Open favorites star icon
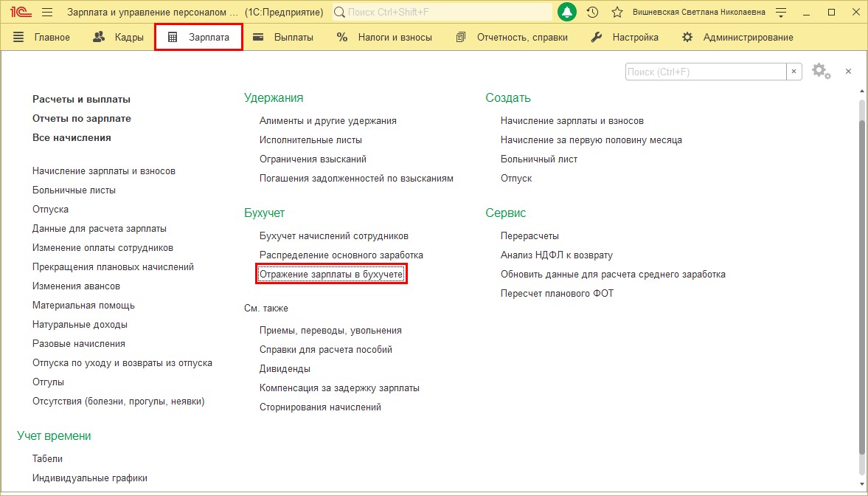The width and height of the screenshot is (868, 496). (x=617, y=13)
